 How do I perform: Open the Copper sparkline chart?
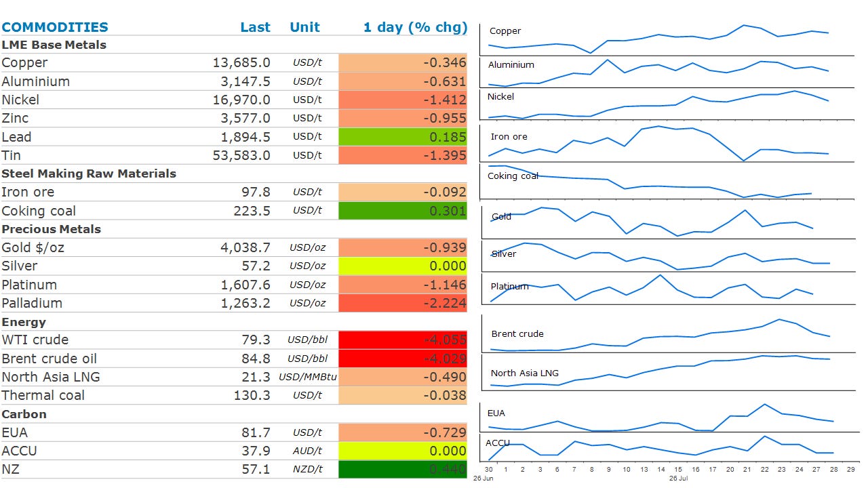(x=667, y=39)
